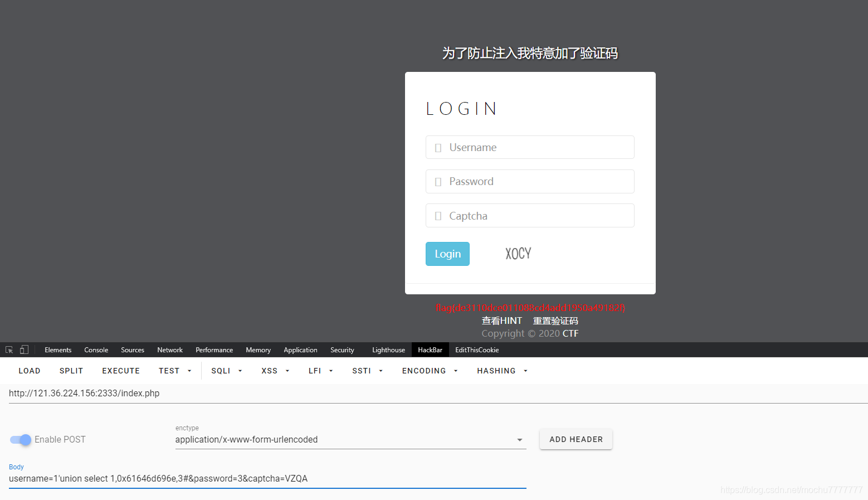Switch to the Sources tab
Image resolution: width=868 pixels, height=500 pixels.
(133, 350)
